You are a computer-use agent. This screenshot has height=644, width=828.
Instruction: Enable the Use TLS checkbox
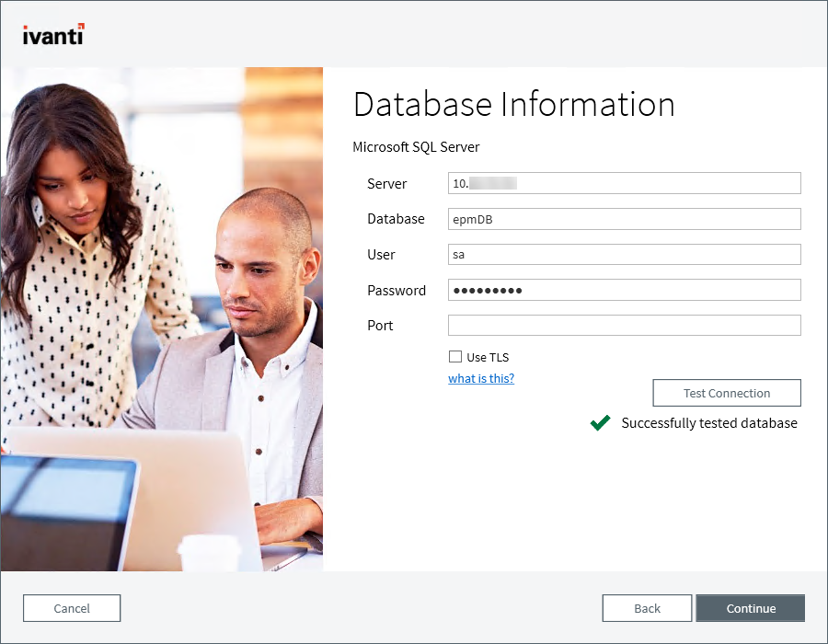coord(455,357)
